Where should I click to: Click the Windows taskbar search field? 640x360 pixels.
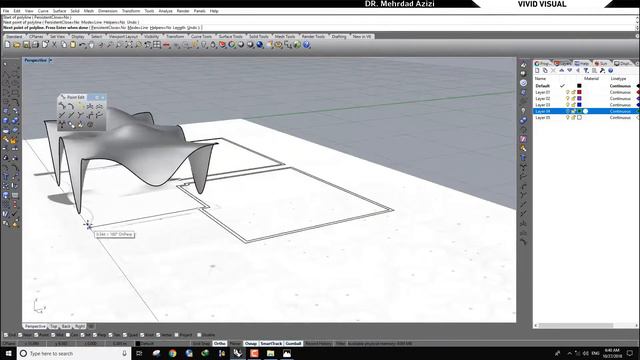[73, 353]
